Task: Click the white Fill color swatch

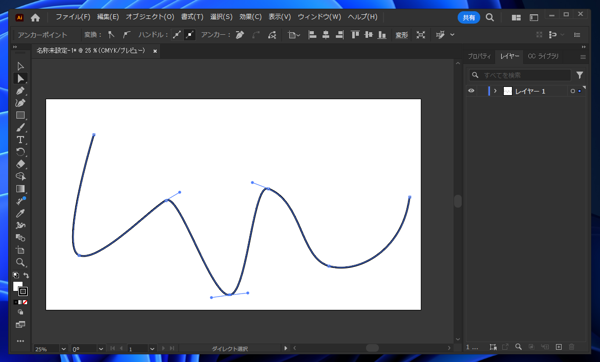Action: point(18,286)
